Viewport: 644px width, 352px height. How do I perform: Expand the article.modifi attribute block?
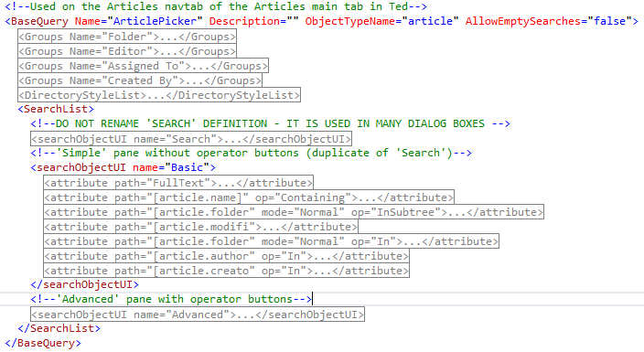pos(201,227)
